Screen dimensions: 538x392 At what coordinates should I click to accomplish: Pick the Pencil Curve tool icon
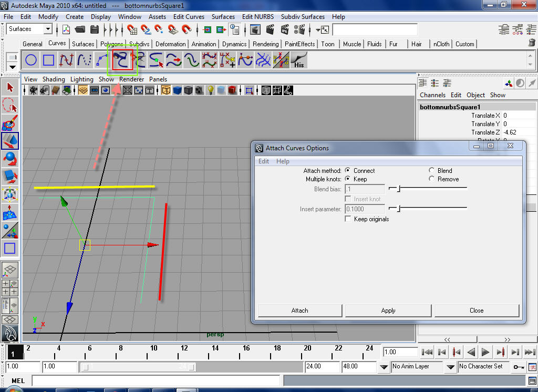[x=84, y=60]
